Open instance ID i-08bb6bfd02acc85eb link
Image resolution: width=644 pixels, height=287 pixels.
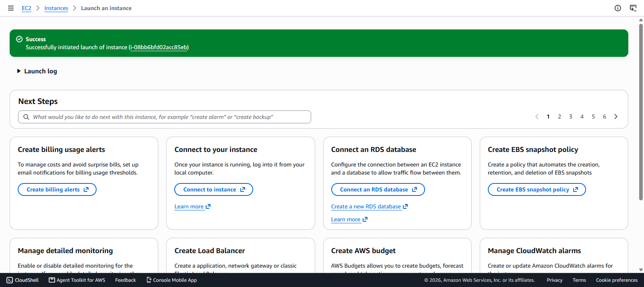(159, 47)
